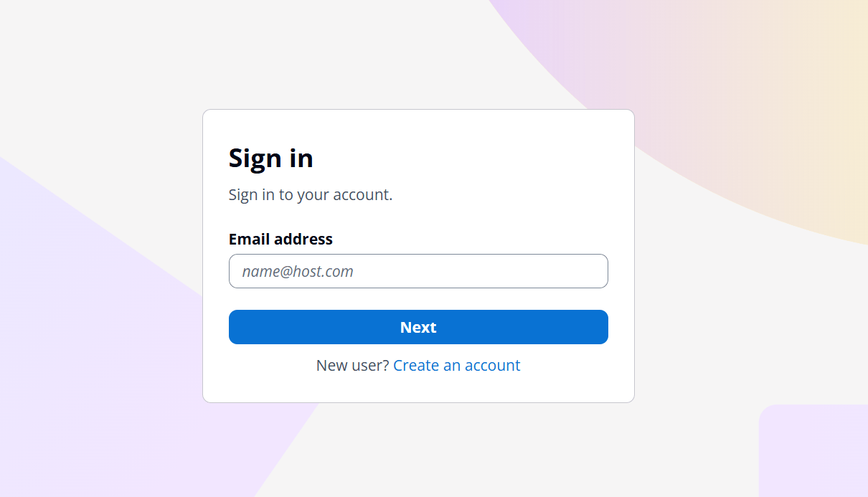The image size is (868, 497).
Task: Click the 'New user?' text
Action: (352, 366)
